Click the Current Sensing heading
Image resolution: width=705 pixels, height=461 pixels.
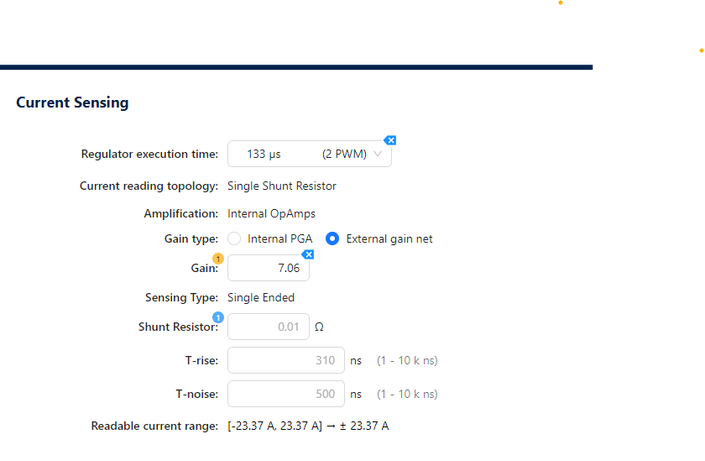[72, 102]
